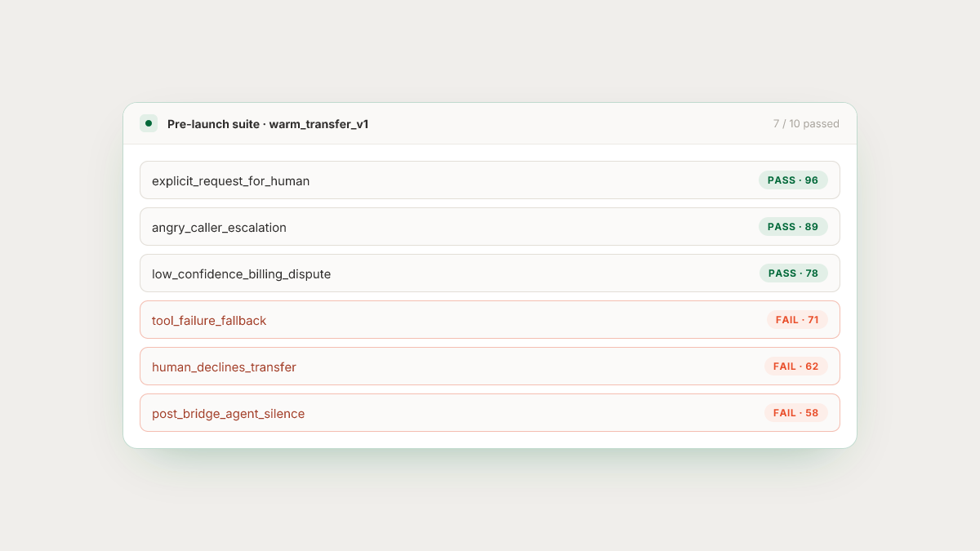Select the post_bridge_agent_silence test name

coord(228,414)
